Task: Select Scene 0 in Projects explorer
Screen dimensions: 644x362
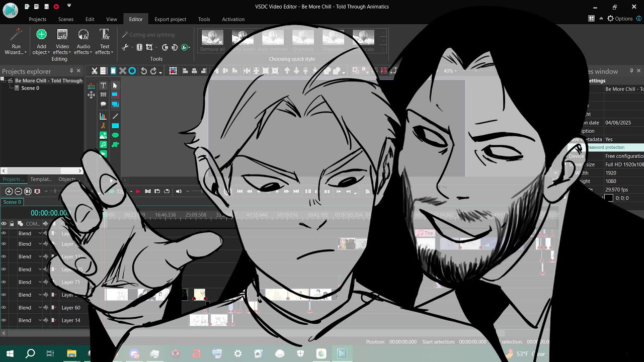Action: coord(30,88)
